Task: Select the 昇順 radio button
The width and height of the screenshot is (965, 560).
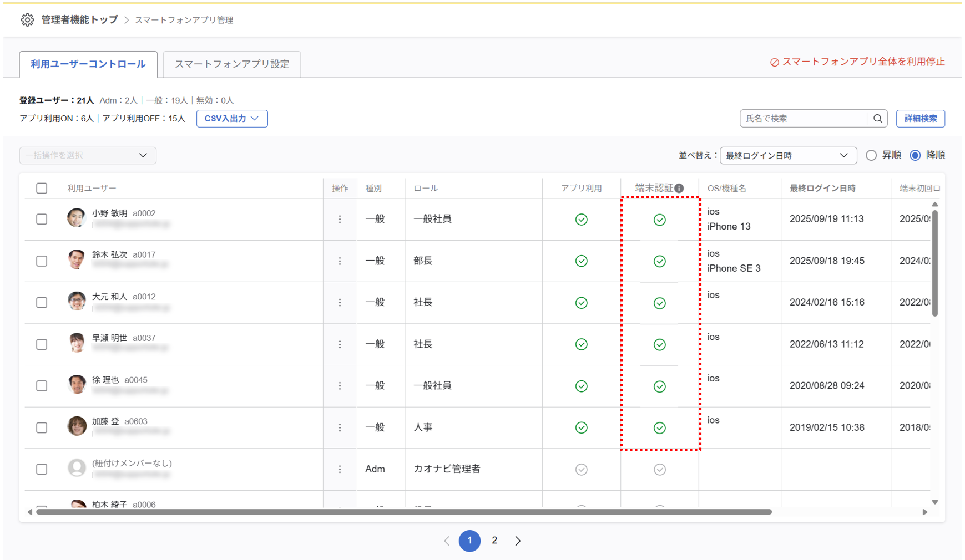Action: coord(871,155)
